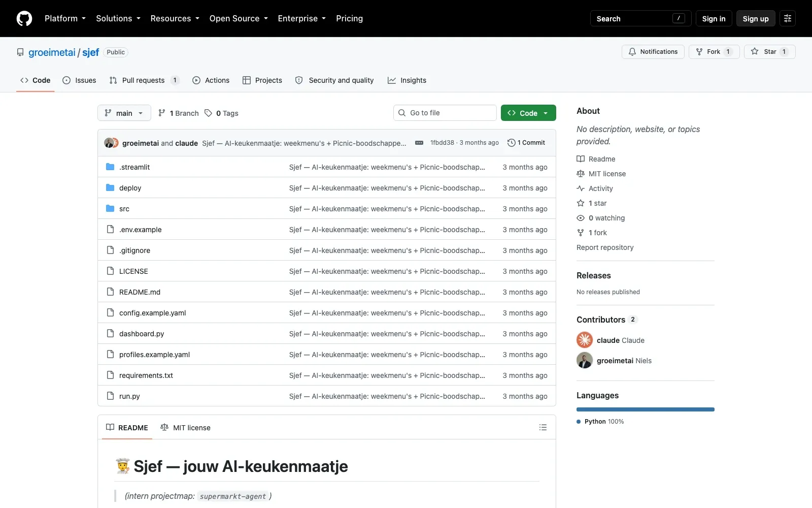The height and width of the screenshot is (508, 812).
Task: Expand the Solutions menu
Action: click(x=118, y=18)
